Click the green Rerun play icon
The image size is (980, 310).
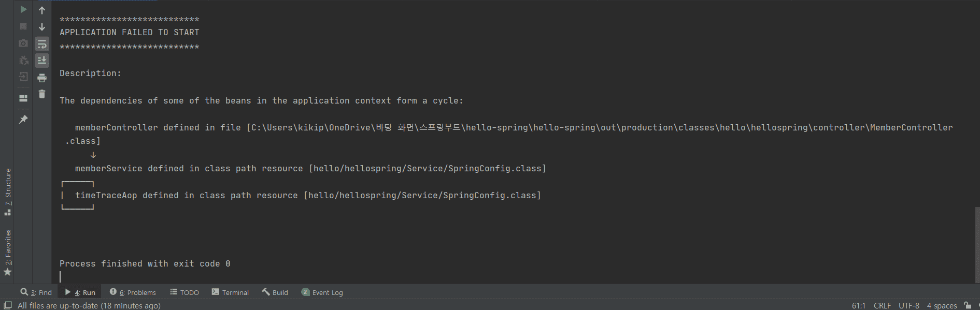tap(23, 9)
